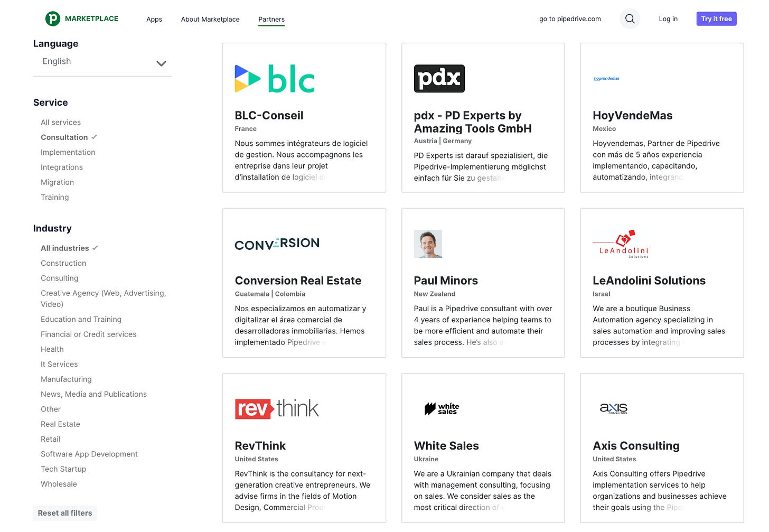
Task: Select All services filter
Action: (x=61, y=122)
